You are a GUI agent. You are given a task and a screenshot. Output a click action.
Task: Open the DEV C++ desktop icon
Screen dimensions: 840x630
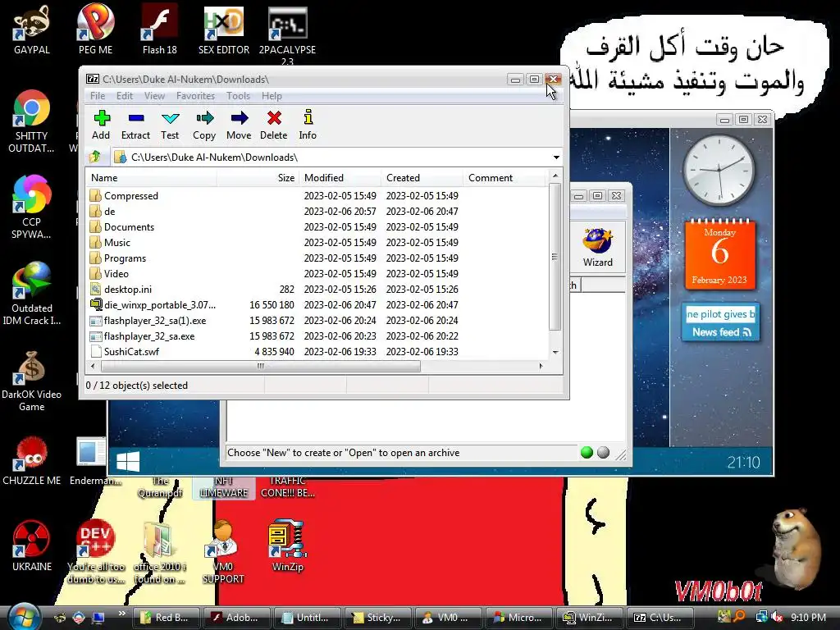point(95,552)
